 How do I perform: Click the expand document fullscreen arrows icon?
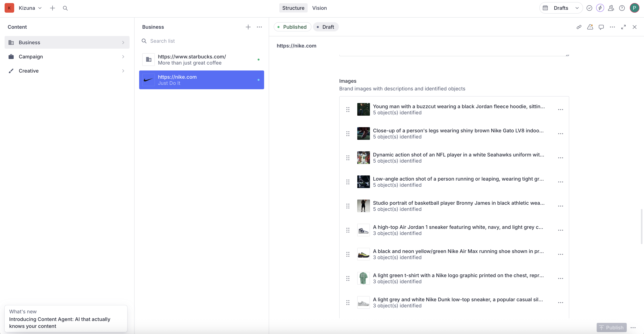(623, 27)
